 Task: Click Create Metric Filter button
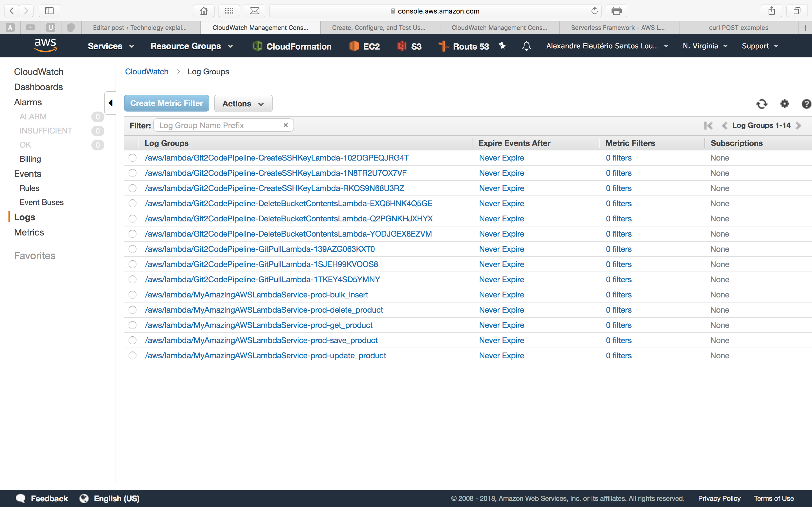(x=166, y=103)
